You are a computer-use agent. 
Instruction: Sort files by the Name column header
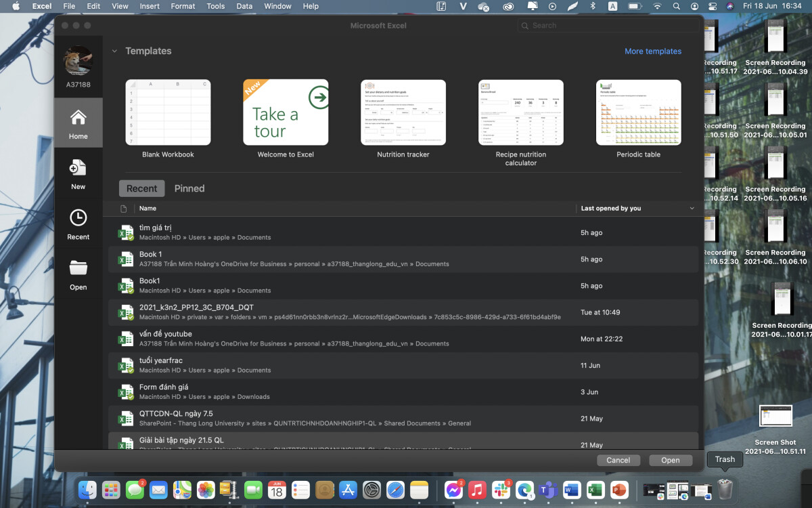[148, 209]
